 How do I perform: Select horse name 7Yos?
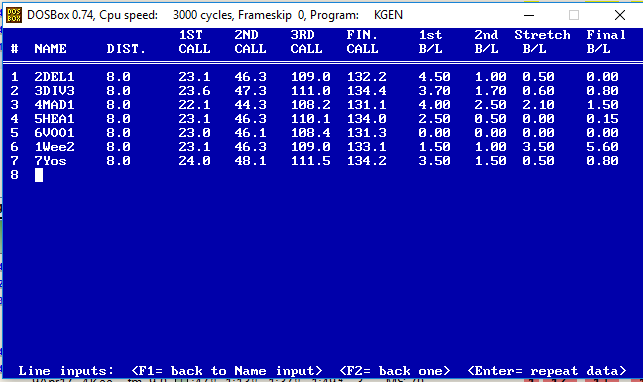[50, 161]
